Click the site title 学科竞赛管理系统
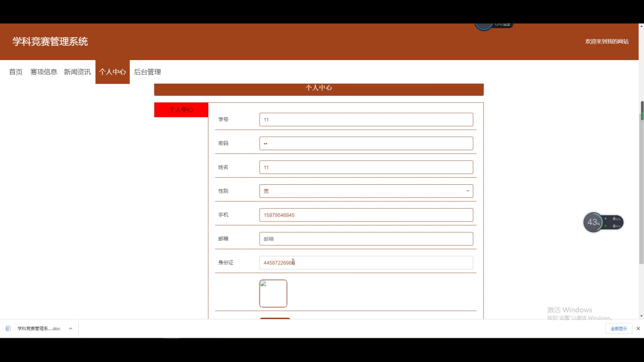Image resolution: width=644 pixels, height=362 pixels. pyautogui.click(x=50, y=42)
